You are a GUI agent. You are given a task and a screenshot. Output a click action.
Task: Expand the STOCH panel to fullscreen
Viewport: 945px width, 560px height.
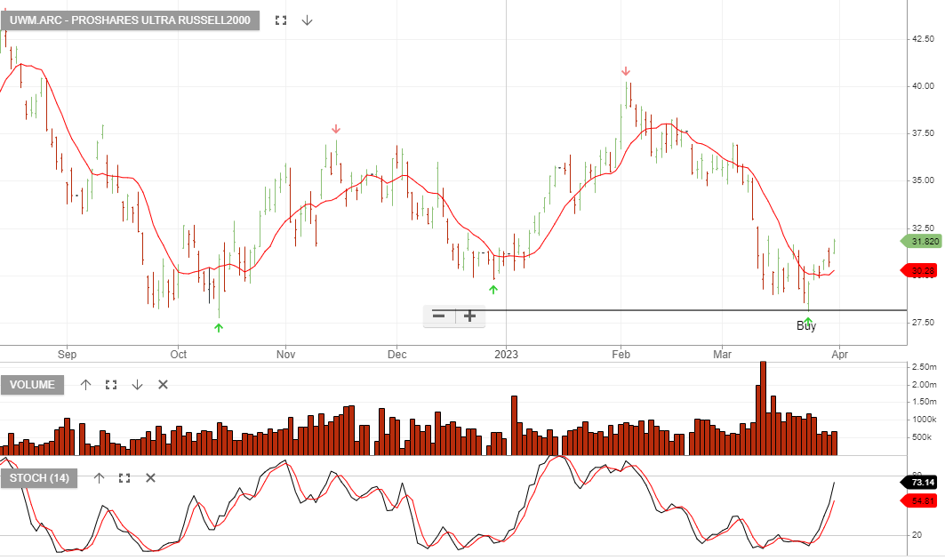[124, 477]
